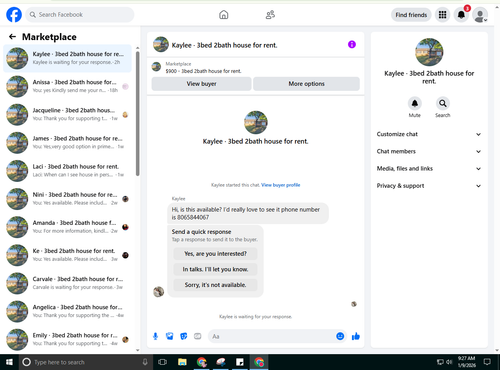
Task: Click the Windows action center icon
Action: [x=487, y=362]
